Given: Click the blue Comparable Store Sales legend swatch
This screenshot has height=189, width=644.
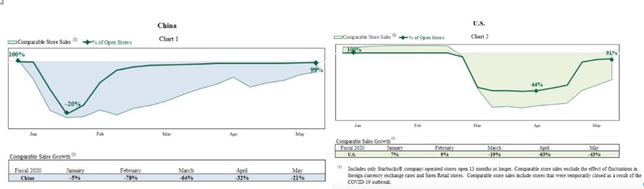Looking at the screenshot, I should click(12, 42).
